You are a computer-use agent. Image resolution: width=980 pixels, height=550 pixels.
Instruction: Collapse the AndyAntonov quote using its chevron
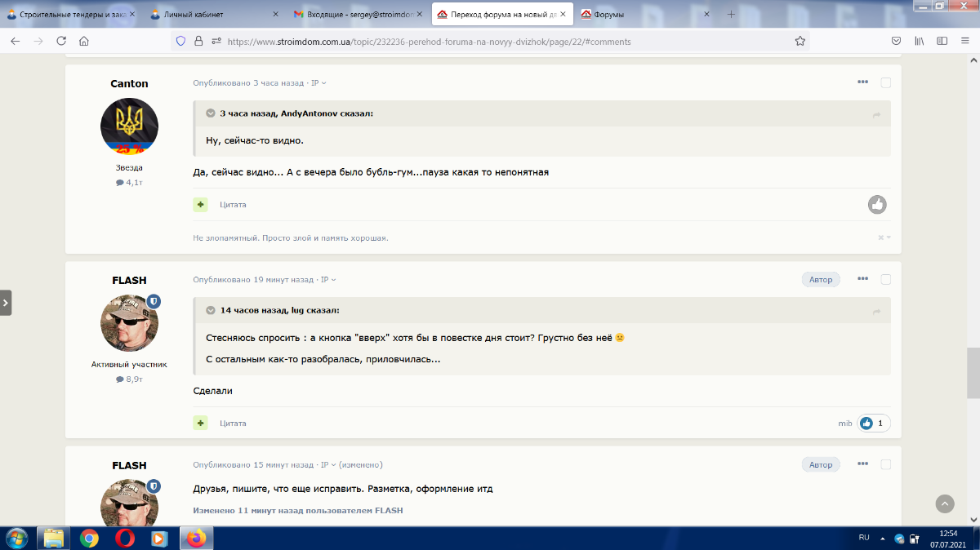[x=211, y=113]
